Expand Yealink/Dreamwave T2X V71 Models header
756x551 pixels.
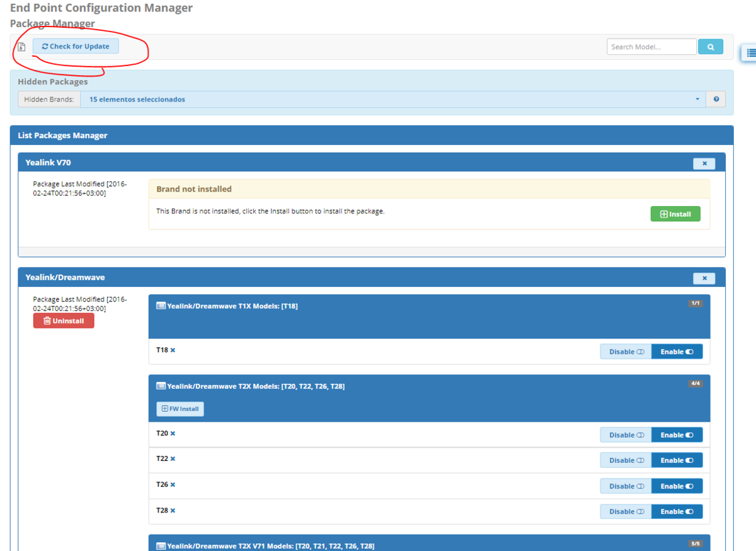pos(429,543)
